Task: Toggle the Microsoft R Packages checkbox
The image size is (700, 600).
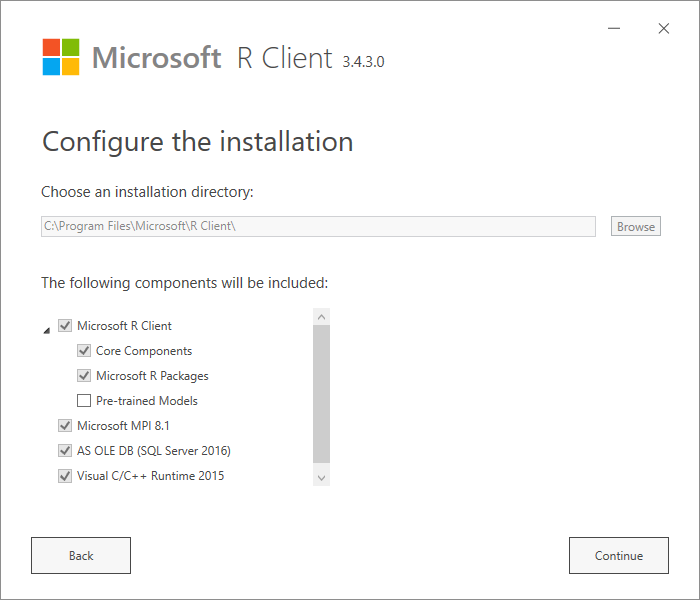Action: coord(85,376)
